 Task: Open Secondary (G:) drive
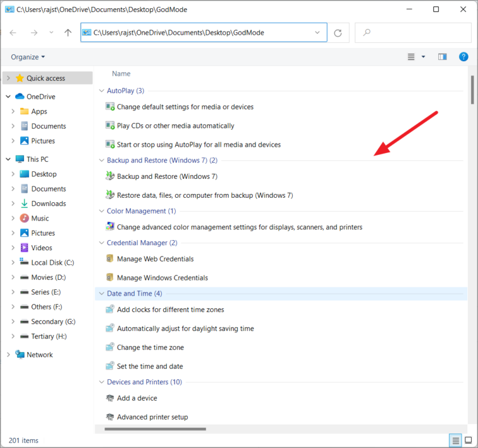coord(54,322)
